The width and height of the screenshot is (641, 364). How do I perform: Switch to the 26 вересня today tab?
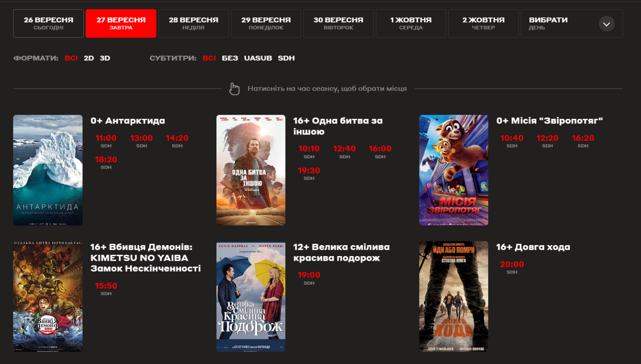[x=49, y=24]
